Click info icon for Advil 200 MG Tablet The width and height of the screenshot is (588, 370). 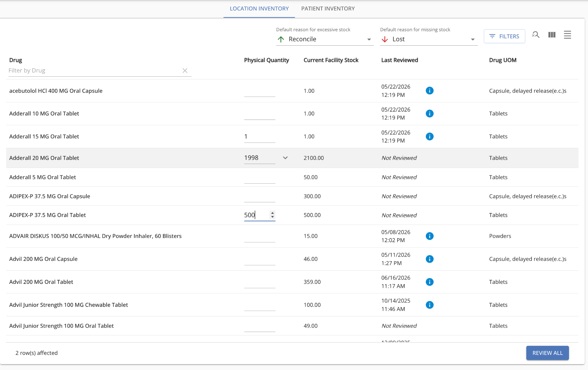(x=430, y=282)
